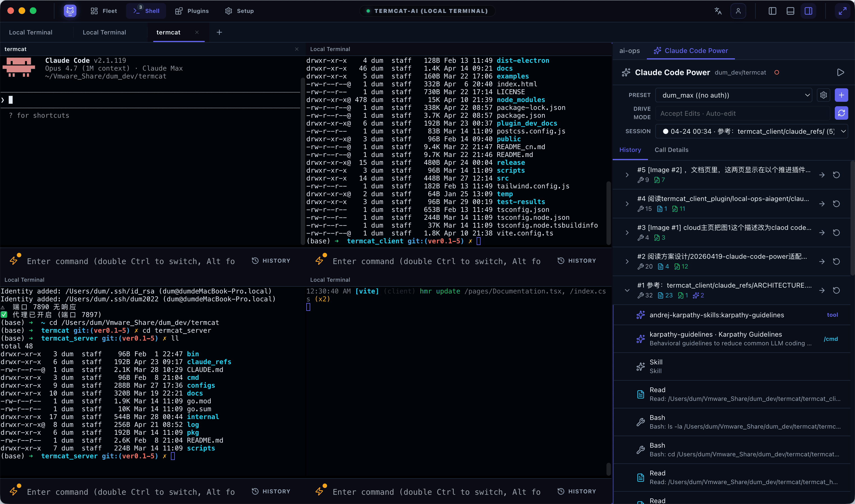Screen dimensions: 855x504
Task: Add a new terminal tab with plus
Action: pos(219,32)
